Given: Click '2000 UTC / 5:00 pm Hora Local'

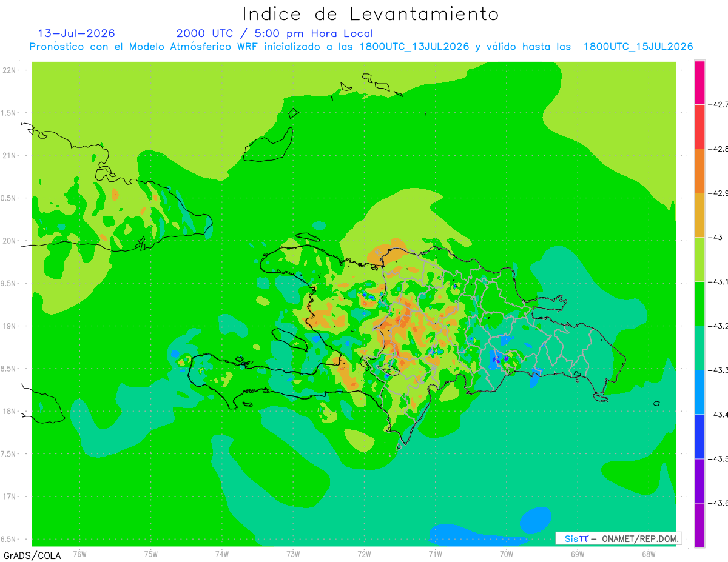Looking at the screenshot, I should tap(275, 33).
